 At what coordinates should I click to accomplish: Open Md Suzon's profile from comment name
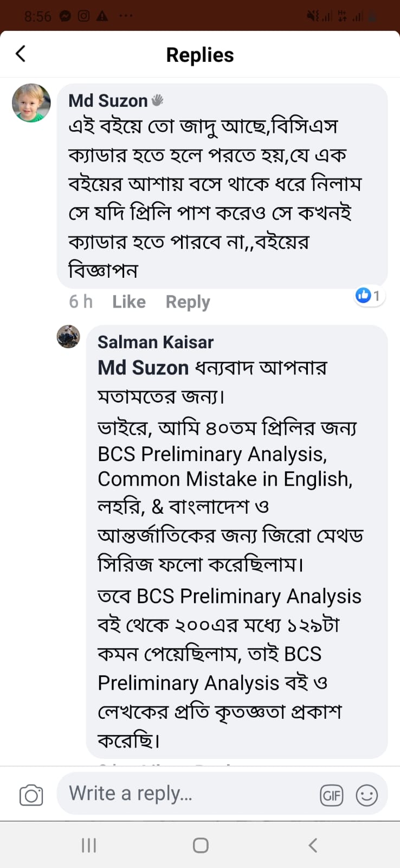click(108, 100)
